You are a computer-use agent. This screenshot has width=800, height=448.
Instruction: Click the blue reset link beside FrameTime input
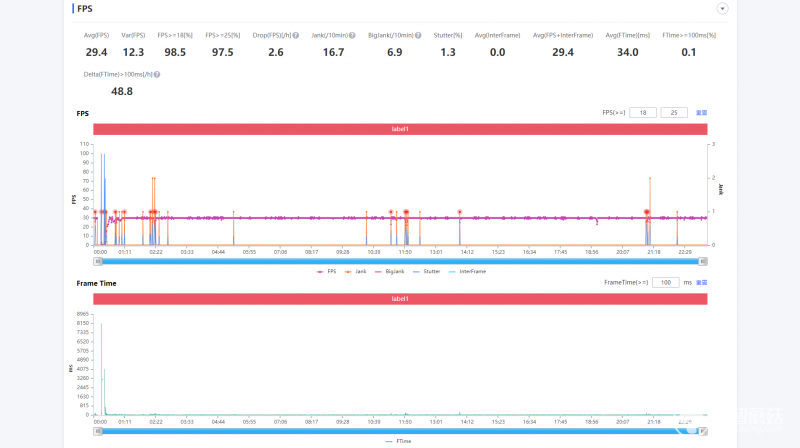(702, 283)
